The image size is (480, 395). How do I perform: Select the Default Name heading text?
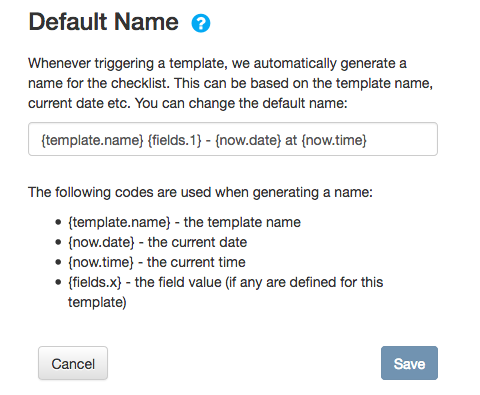click(104, 22)
